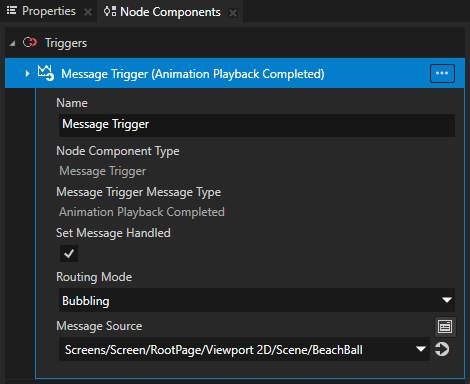Click the Animation Playback Completed value text
The image size is (470, 384).
[142, 212]
